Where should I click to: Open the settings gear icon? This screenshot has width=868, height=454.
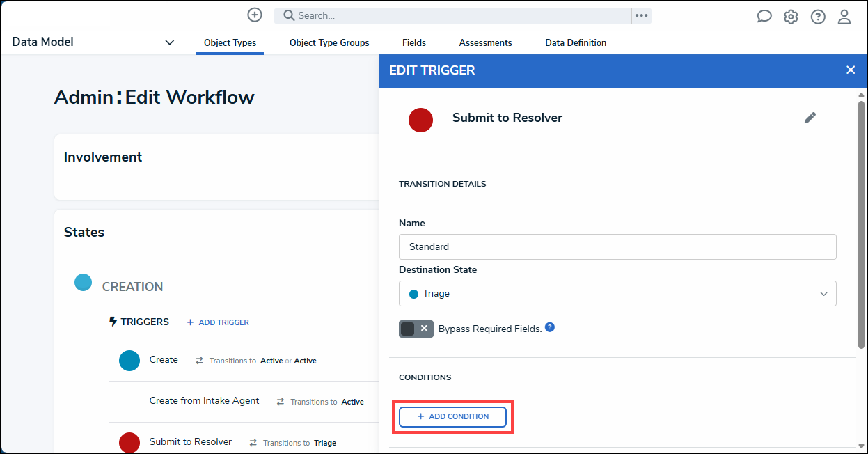(791, 17)
